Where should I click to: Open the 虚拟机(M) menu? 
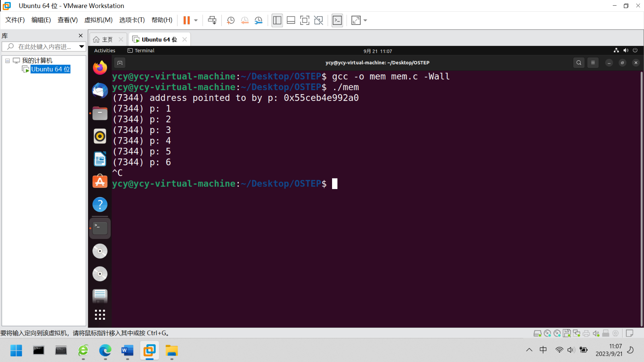tap(98, 20)
